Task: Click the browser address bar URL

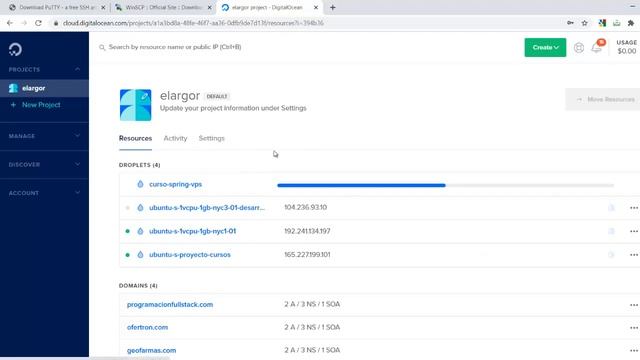Action: point(193,23)
